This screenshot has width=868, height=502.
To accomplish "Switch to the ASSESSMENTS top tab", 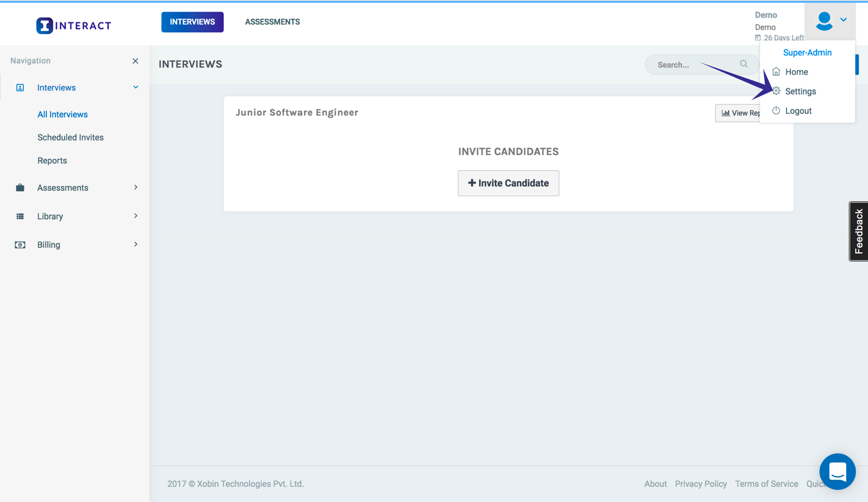I will pos(272,22).
